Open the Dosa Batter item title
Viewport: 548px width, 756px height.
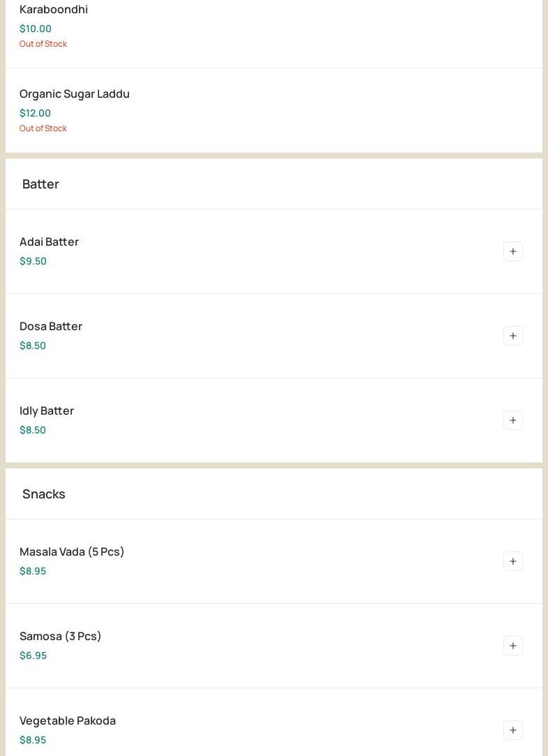pyautogui.click(x=51, y=326)
